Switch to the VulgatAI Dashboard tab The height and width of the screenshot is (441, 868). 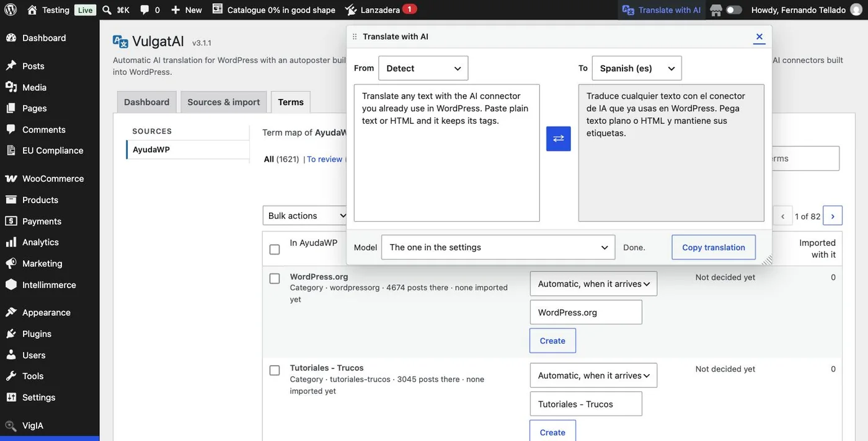147,102
